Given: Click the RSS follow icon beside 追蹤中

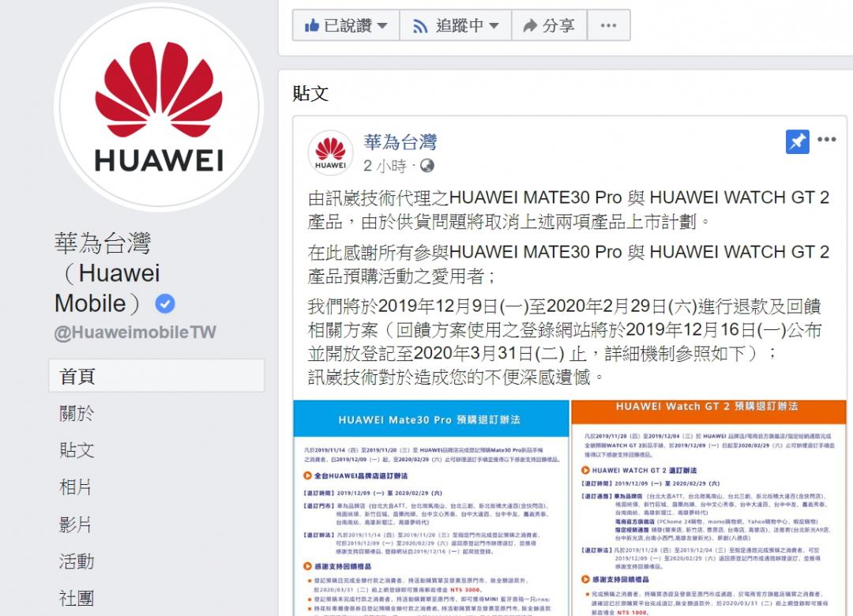Looking at the screenshot, I should point(420,25).
